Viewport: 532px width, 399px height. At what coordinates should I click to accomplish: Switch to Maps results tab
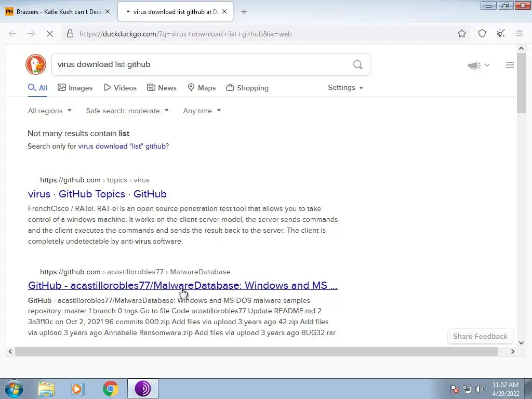point(202,88)
